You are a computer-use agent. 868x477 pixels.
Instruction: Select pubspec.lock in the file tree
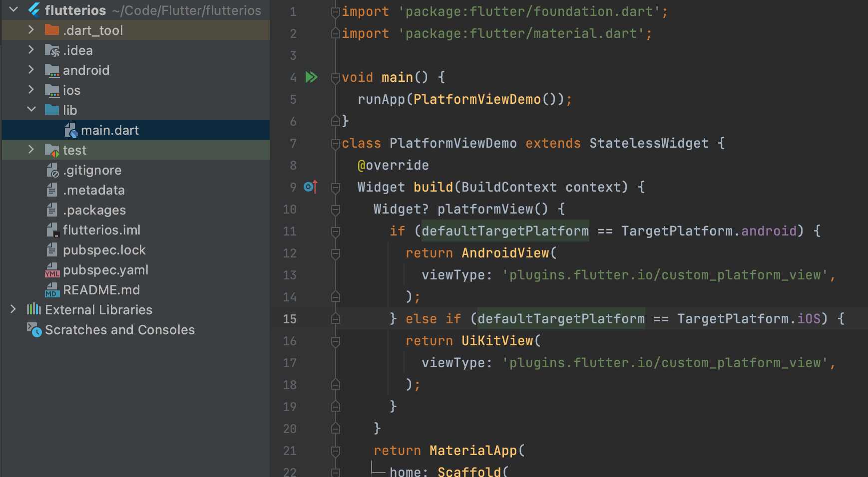coord(104,250)
